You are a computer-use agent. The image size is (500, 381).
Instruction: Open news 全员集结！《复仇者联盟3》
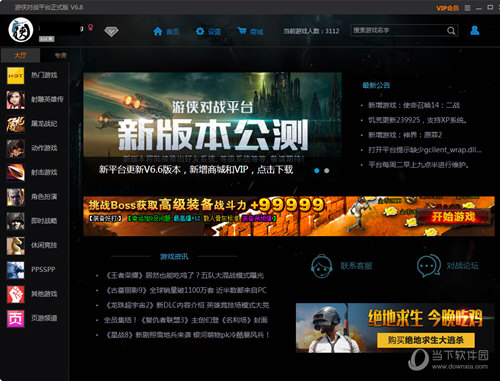185,320
